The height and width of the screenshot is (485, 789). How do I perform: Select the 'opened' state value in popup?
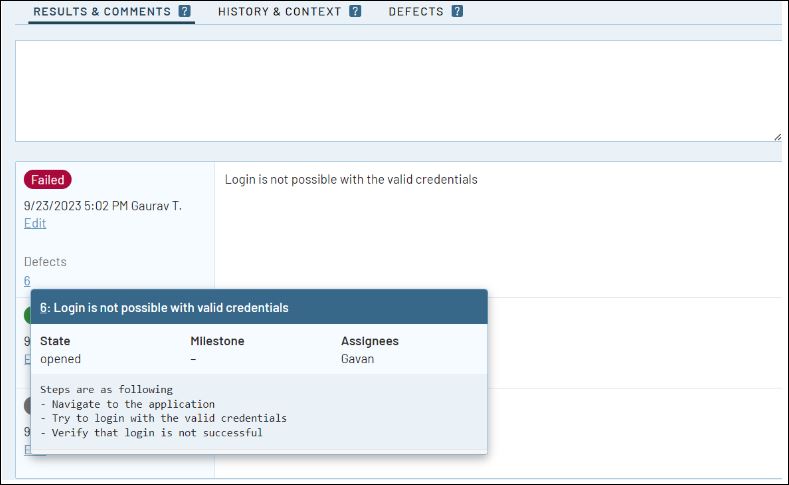tap(60, 359)
